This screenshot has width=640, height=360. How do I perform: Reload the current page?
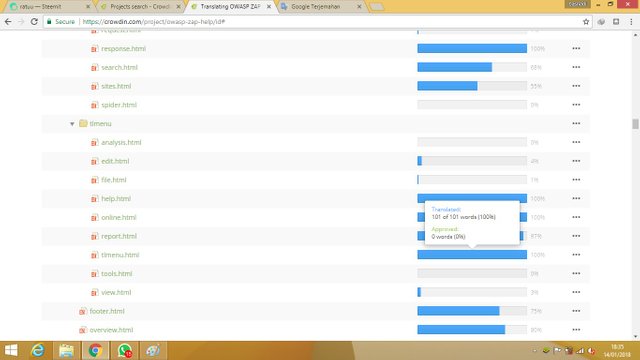[x=34, y=22]
